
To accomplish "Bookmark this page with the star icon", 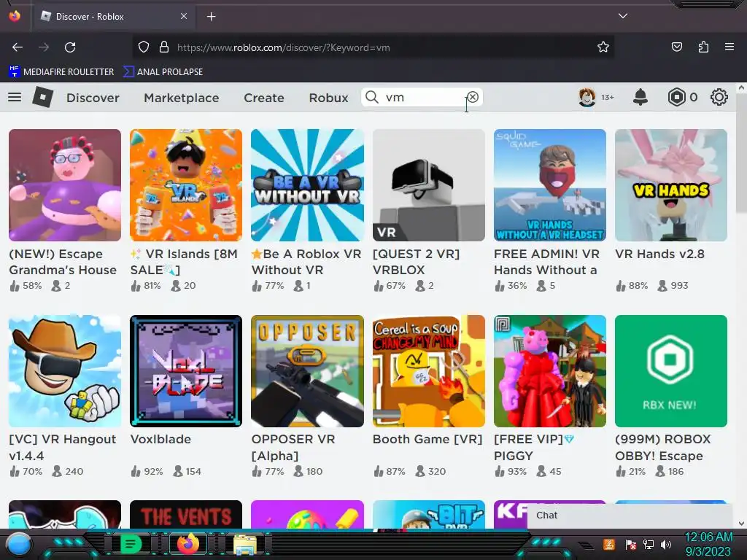I will (x=603, y=47).
